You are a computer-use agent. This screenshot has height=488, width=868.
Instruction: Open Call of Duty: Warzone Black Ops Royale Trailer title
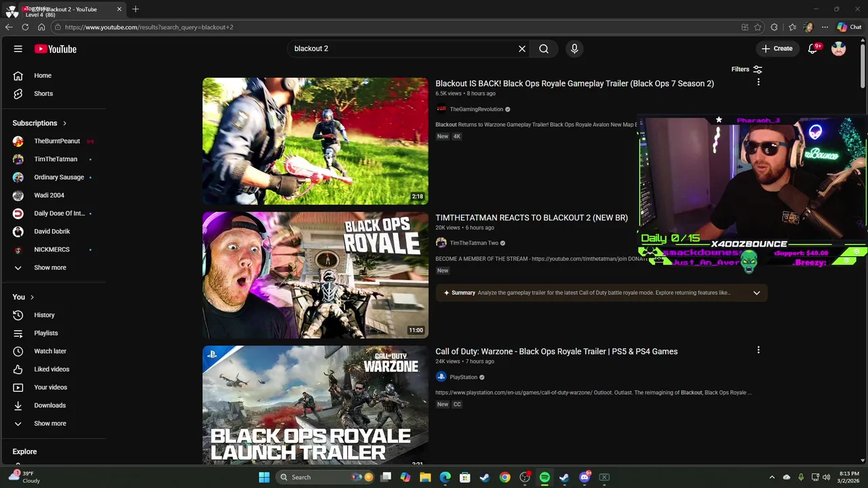click(x=556, y=351)
